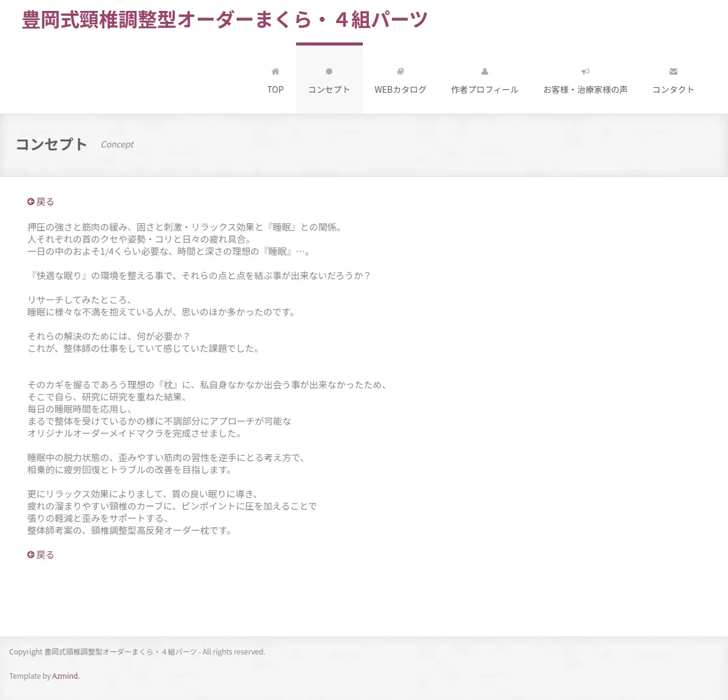
Task: Open the TOP menu item
Action: (275, 79)
